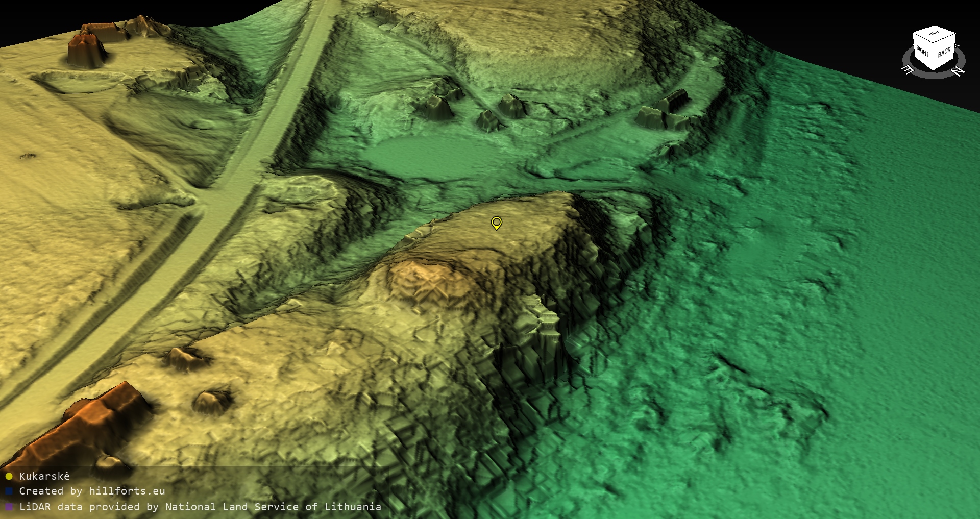Select the yellow location pin on the hillfort
The width and height of the screenshot is (980, 519).
click(496, 223)
